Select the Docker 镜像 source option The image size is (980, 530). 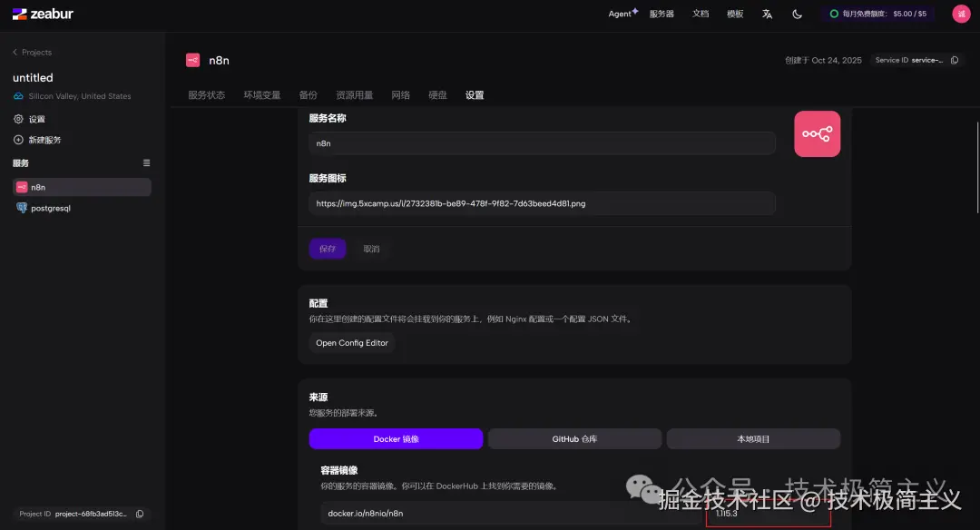coord(395,438)
